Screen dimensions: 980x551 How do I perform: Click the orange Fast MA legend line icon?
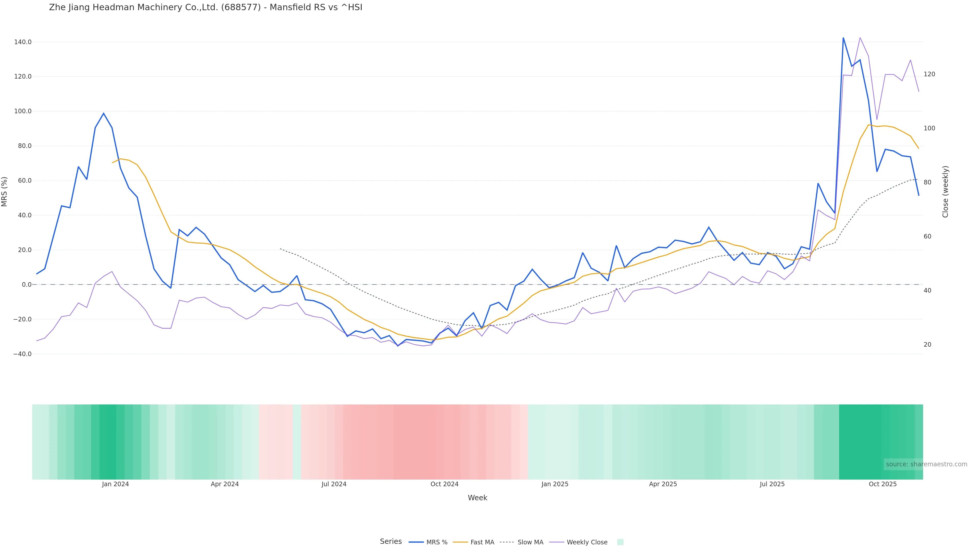pos(460,542)
